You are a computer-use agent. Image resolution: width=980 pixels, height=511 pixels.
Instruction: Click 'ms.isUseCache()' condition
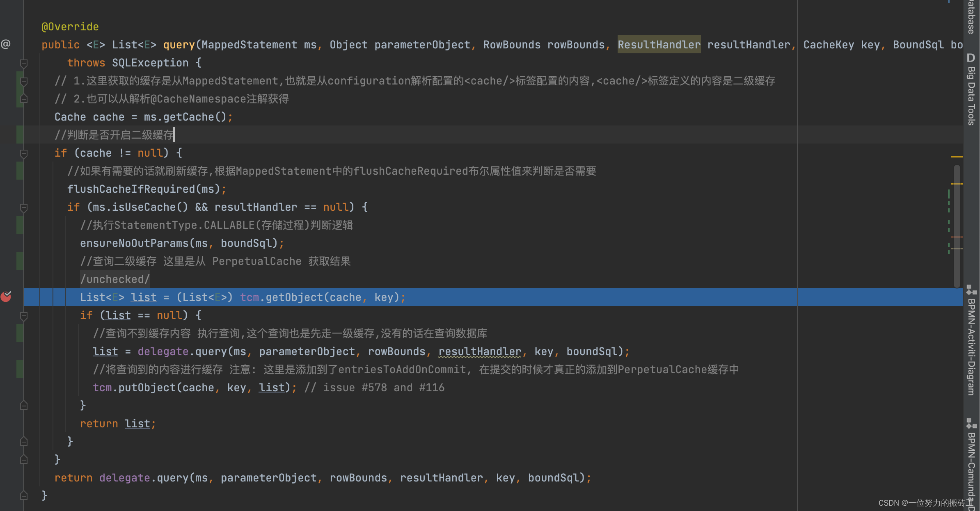(x=140, y=207)
